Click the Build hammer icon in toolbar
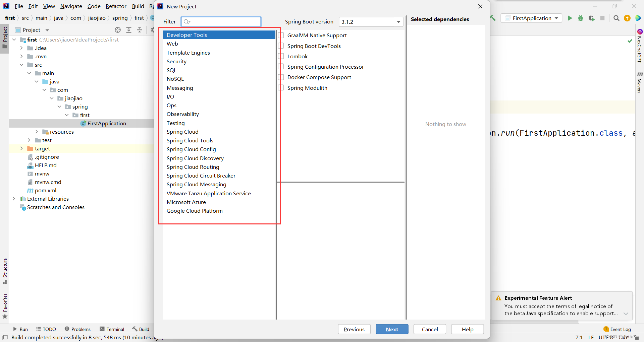 click(x=493, y=18)
